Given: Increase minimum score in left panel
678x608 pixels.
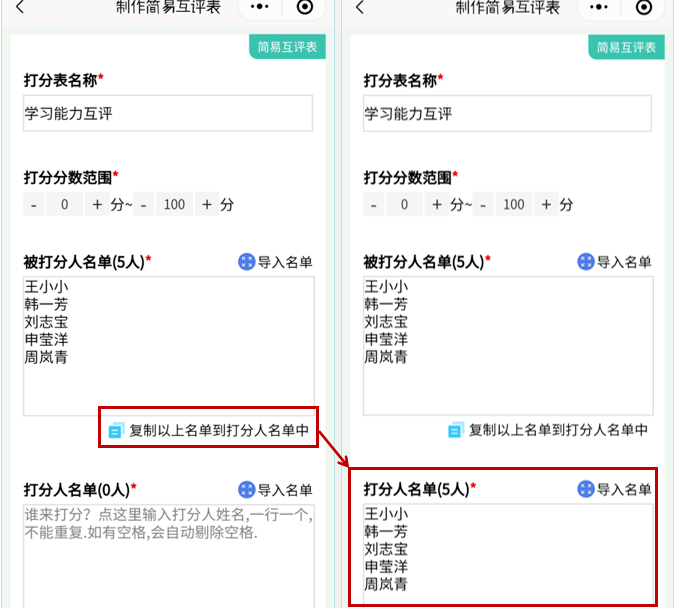Looking at the screenshot, I should click(97, 204).
